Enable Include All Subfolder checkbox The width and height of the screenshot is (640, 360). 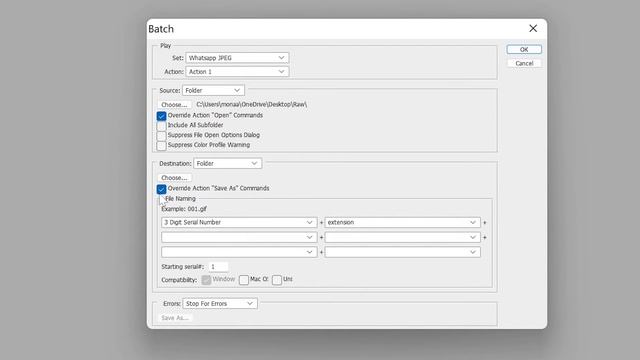point(161,126)
